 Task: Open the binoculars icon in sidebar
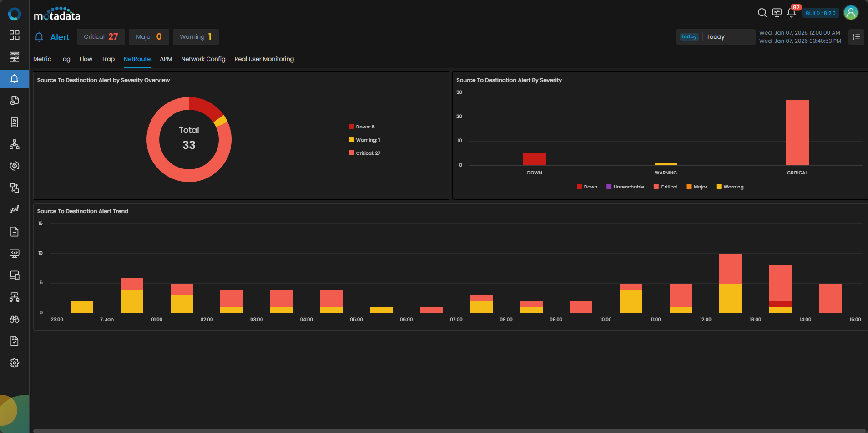coord(15,319)
